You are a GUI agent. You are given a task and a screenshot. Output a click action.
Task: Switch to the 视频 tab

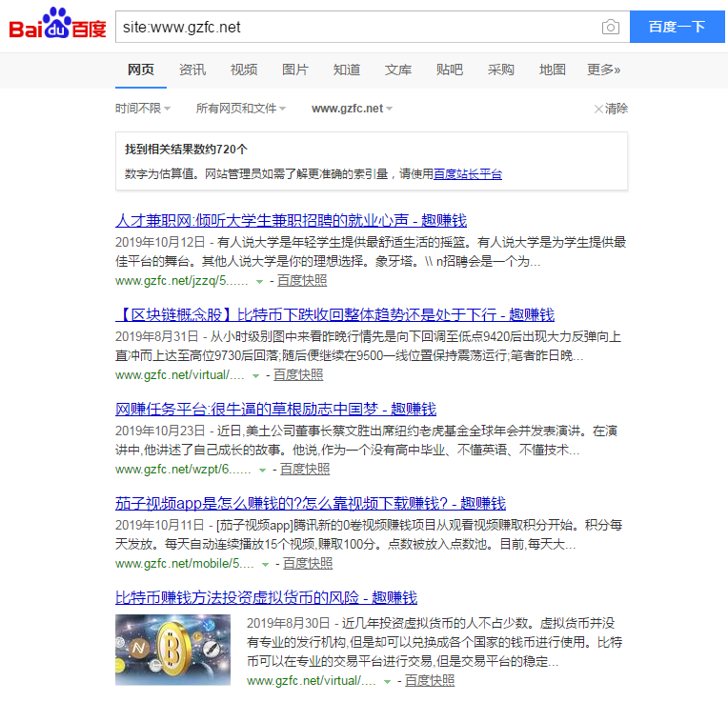click(x=244, y=70)
